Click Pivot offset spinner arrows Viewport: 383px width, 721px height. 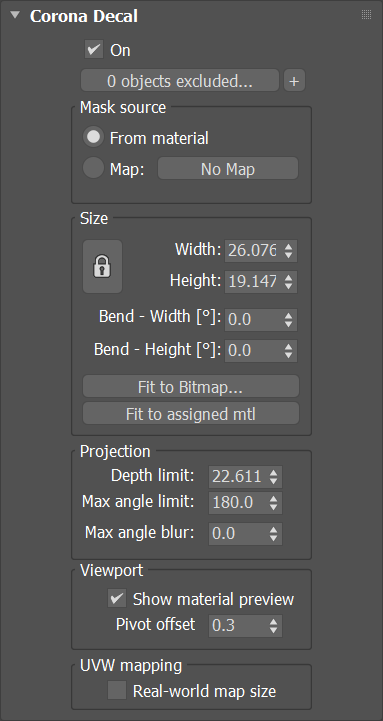(x=274, y=625)
